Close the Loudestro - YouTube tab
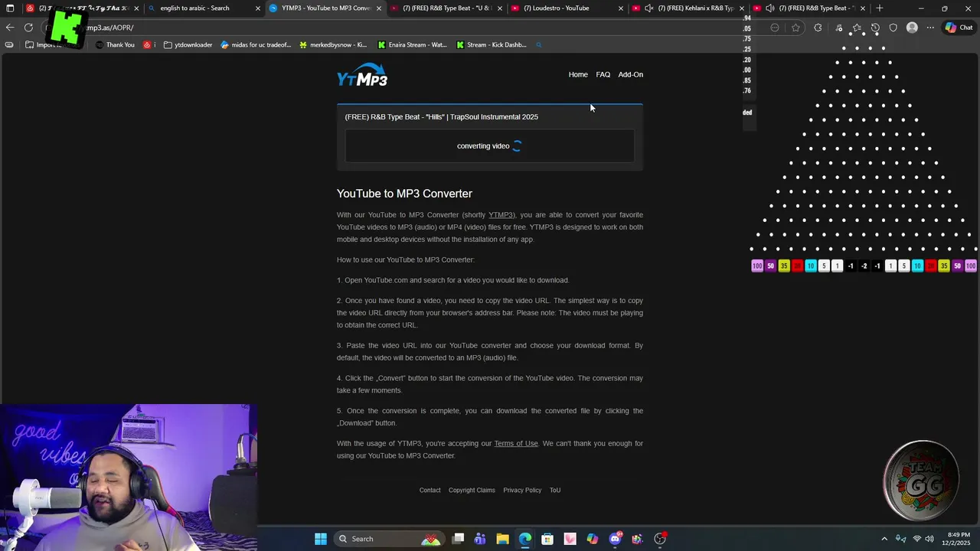This screenshot has height=551, width=980. pyautogui.click(x=621, y=8)
